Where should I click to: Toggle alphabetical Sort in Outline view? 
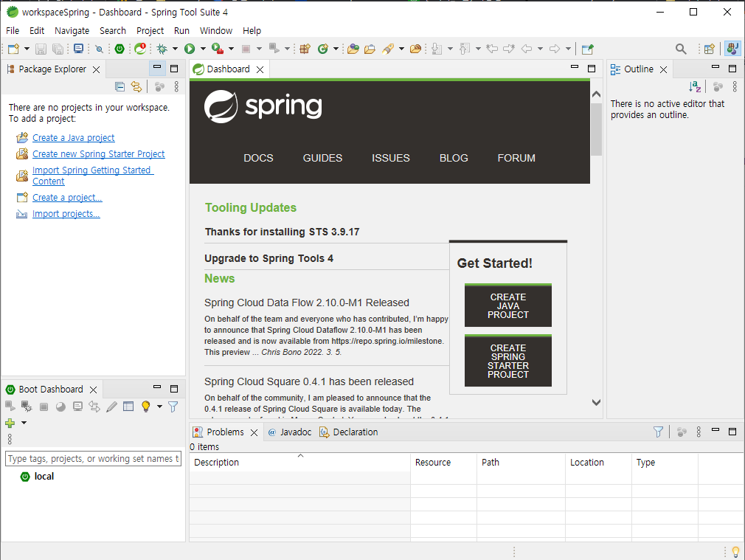[x=695, y=86]
